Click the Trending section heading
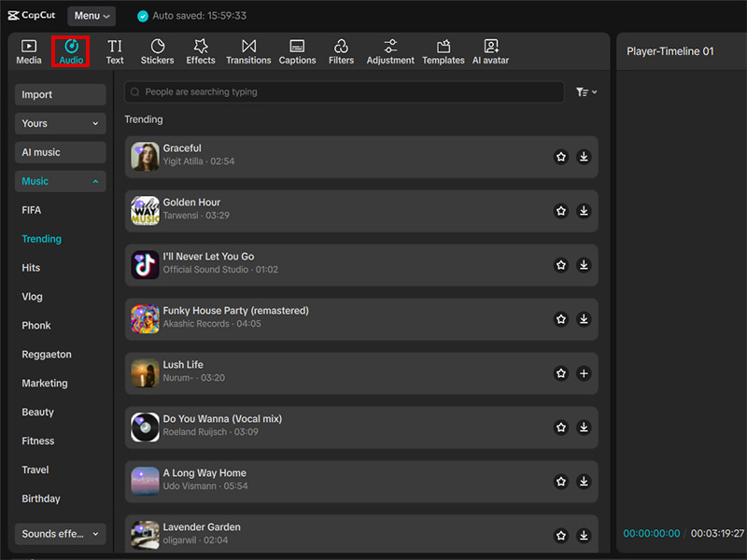Screen dimensions: 747x560 [144, 119]
